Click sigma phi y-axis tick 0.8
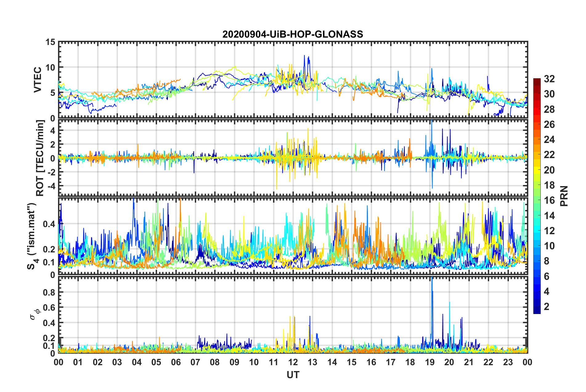Viewport: 586px width, 392px height. (49, 292)
